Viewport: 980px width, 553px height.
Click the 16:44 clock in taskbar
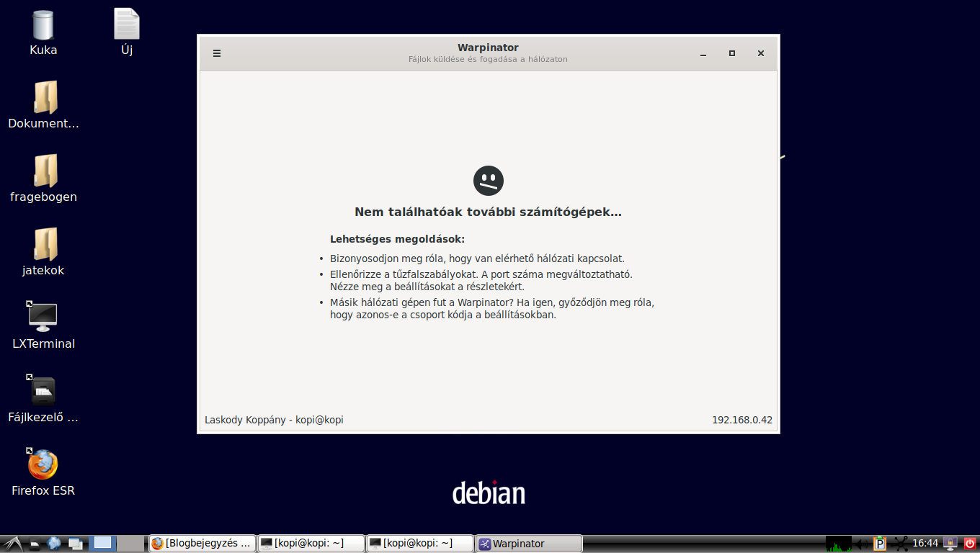925,544
